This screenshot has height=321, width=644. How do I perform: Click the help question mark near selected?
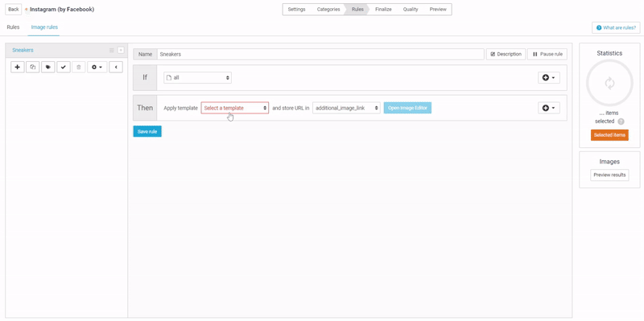pos(621,121)
